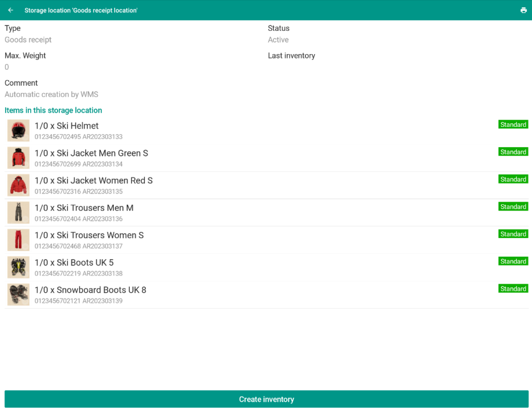Click the Ski Trousers Men M image
Screen dimensions: 532x409
pos(18,213)
